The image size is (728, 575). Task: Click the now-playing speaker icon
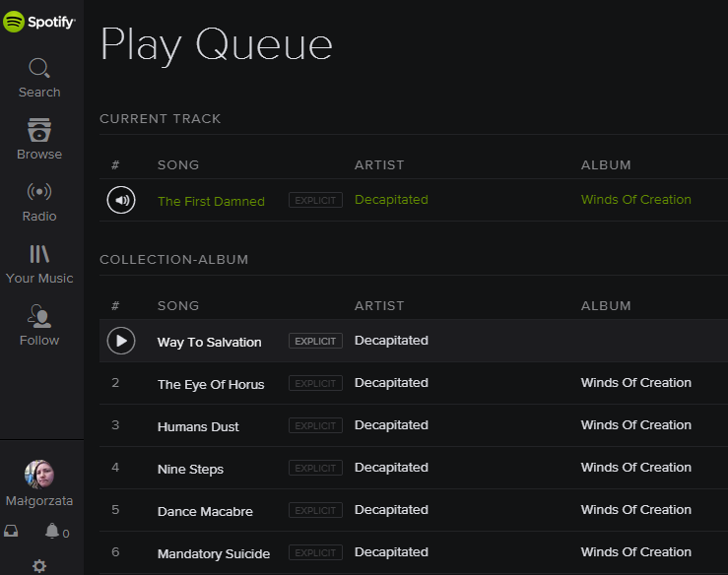(121, 200)
